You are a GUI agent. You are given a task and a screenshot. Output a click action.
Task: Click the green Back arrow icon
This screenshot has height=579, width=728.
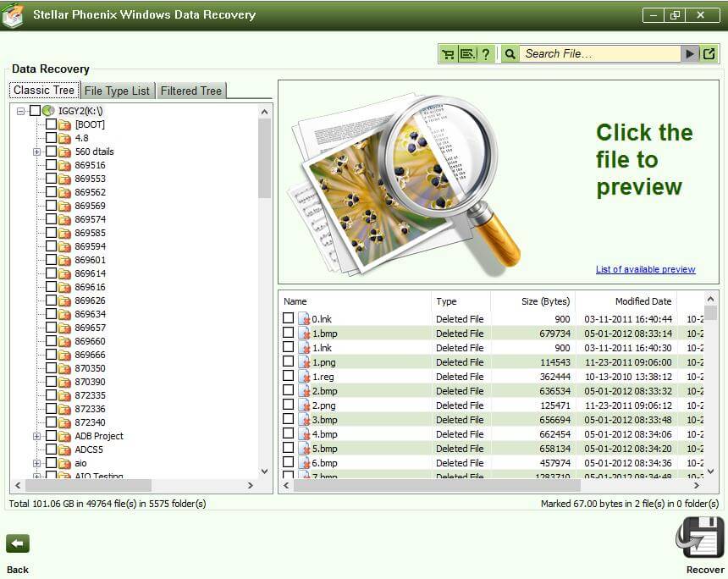point(18,543)
